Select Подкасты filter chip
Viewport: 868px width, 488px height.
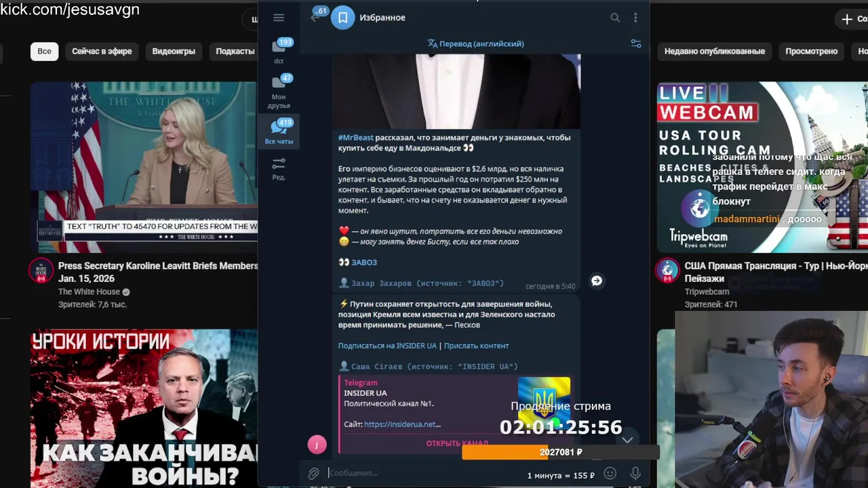[235, 52]
